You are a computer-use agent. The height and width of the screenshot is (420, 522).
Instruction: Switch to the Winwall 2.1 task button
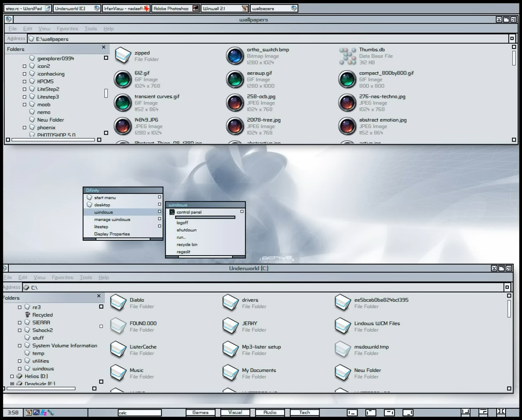coord(225,8)
